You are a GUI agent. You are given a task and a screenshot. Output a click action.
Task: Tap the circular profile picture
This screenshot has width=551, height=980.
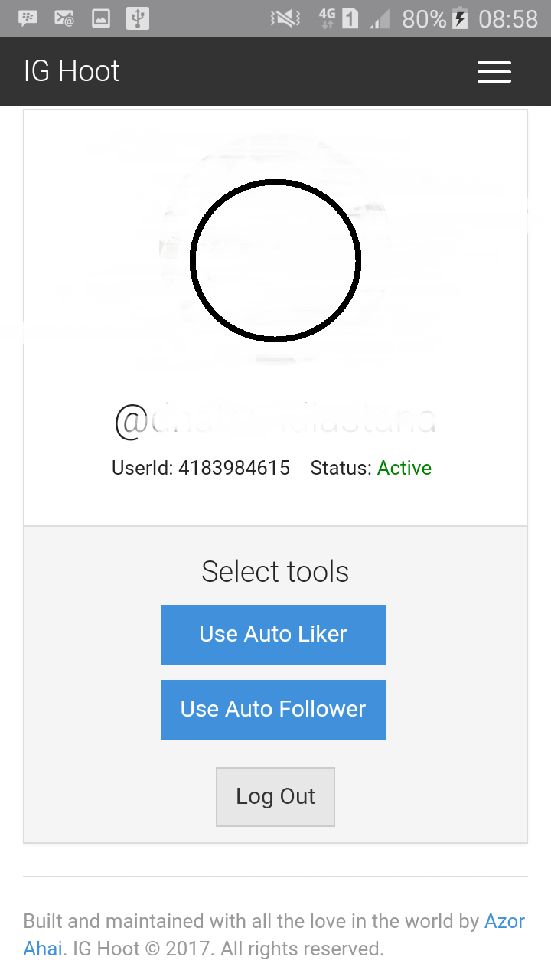click(x=275, y=260)
